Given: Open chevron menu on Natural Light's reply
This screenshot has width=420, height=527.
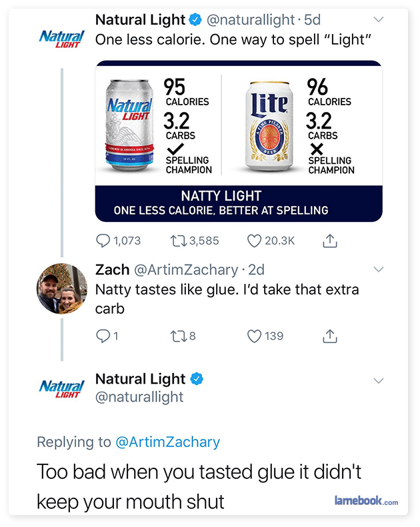Looking at the screenshot, I should point(379,380).
